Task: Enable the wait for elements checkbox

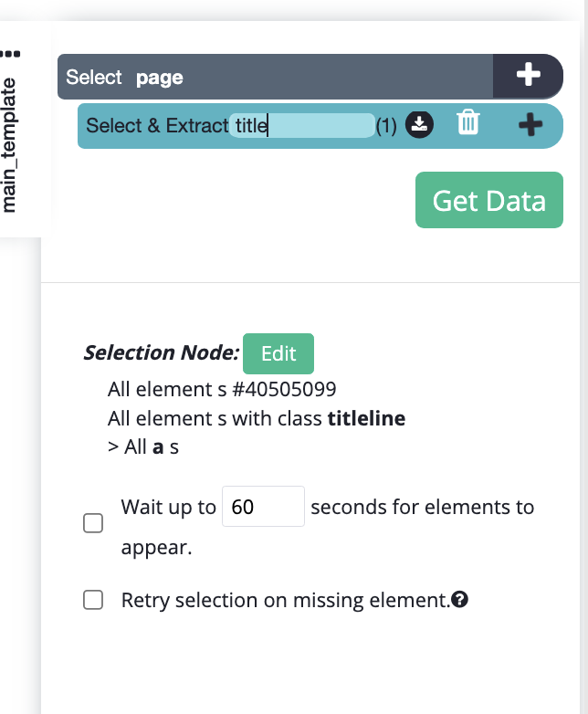Action: 93,523
